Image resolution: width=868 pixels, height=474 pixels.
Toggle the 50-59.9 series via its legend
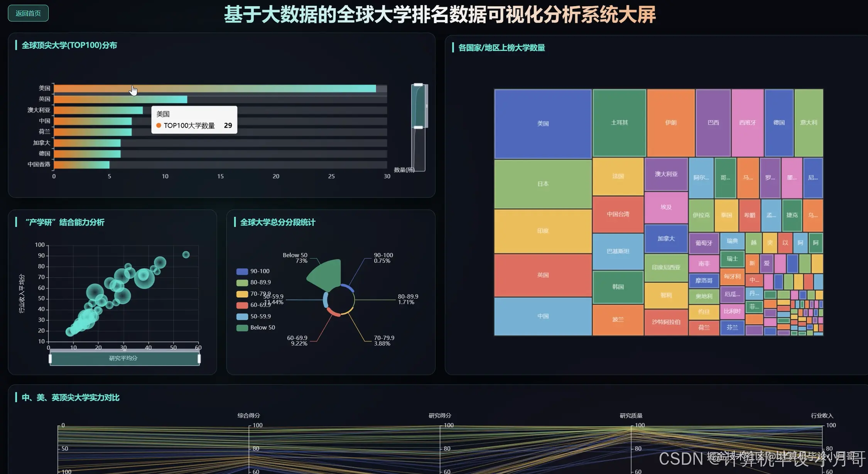point(242,316)
